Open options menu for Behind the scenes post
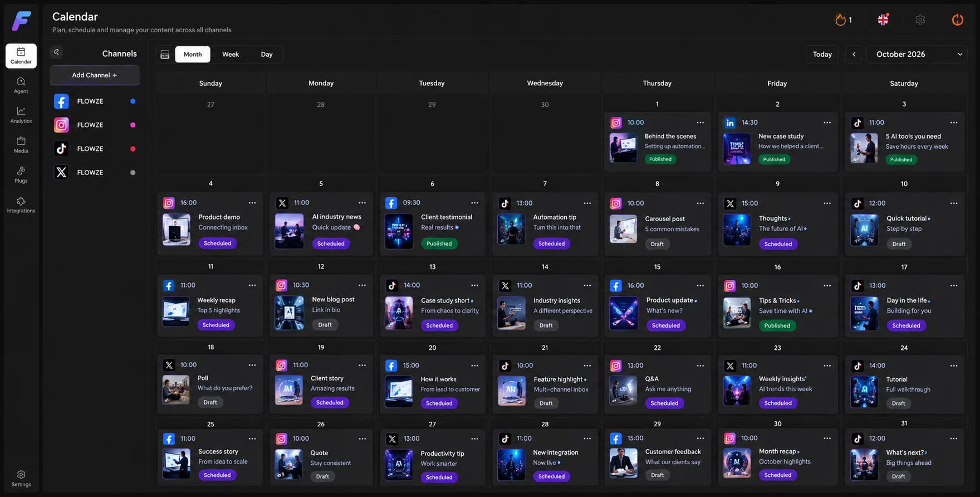This screenshot has height=497, width=980. pyautogui.click(x=700, y=123)
